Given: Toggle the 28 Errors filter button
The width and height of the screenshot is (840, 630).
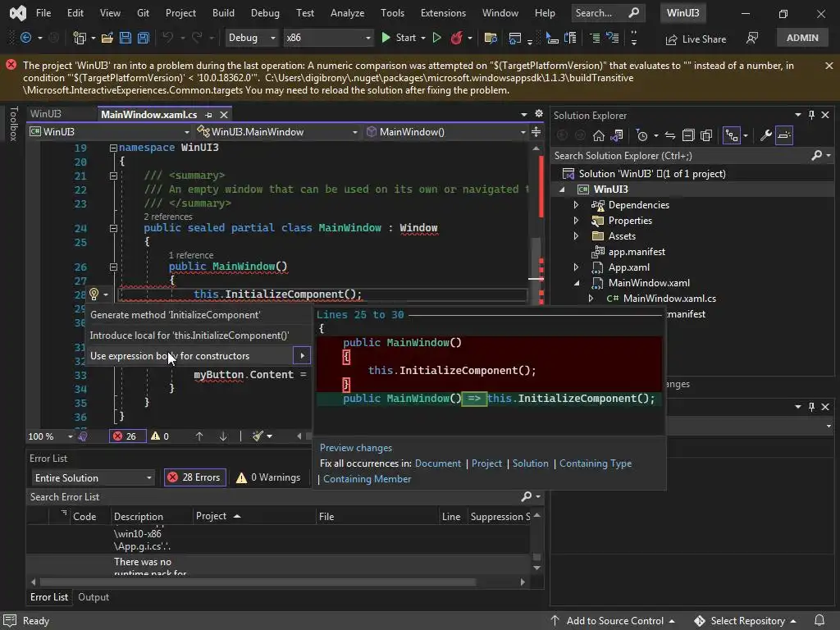Looking at the screenshot, I should 195,477.
